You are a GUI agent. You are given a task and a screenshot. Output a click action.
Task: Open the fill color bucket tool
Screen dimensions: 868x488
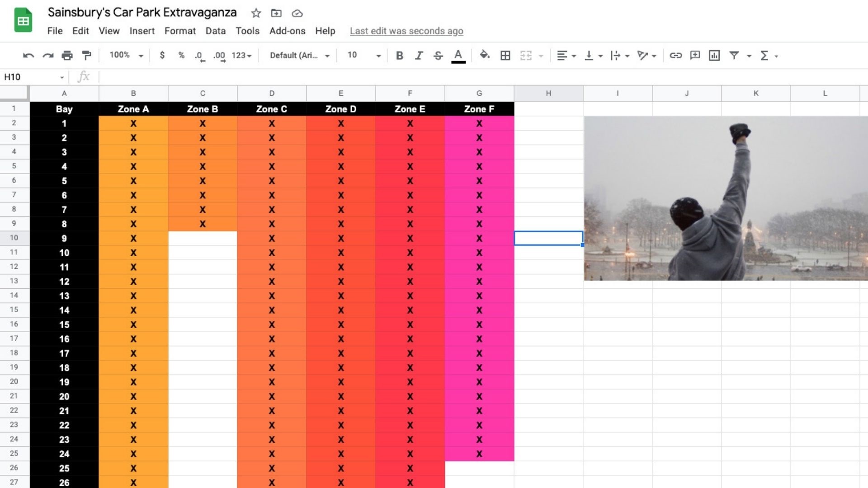pos(485,56)
